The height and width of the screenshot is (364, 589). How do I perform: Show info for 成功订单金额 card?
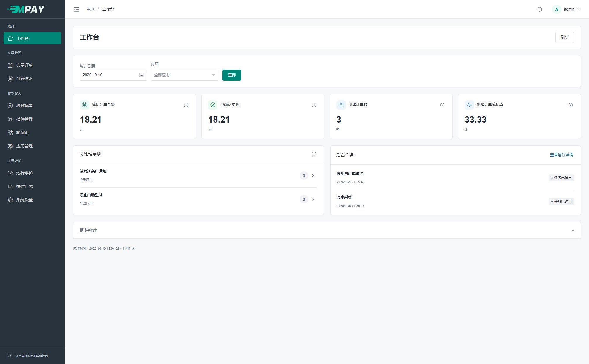[186, 105]
